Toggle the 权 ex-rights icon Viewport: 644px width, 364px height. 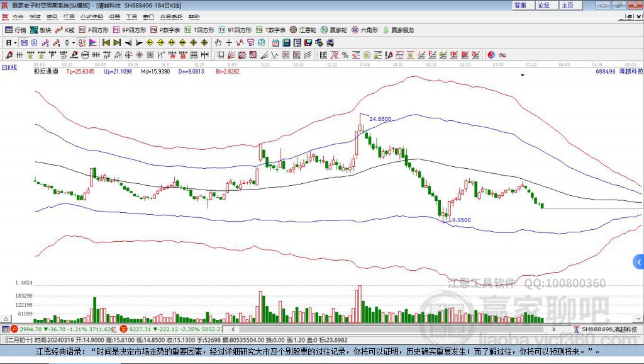[x=82, y=43]
